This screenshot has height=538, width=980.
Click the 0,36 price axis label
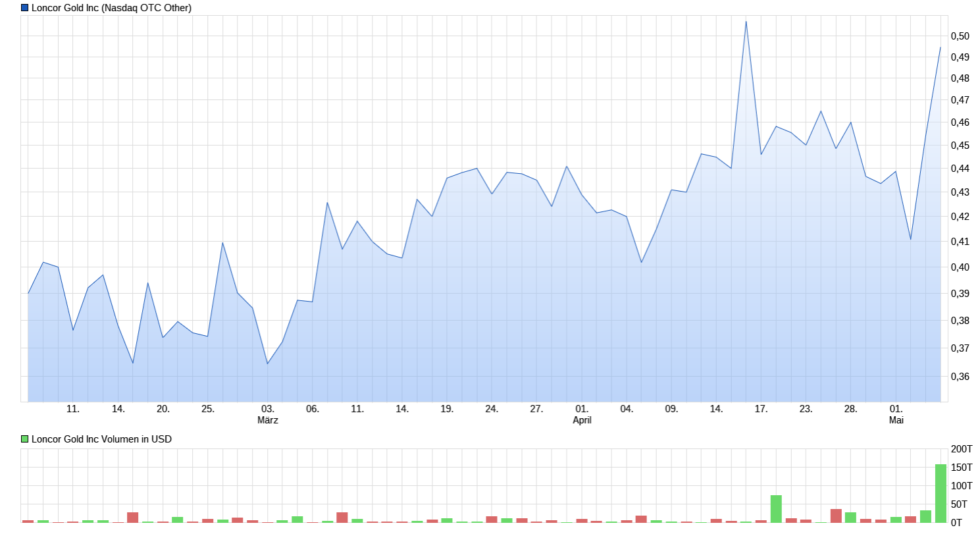[x=960, y=377]
